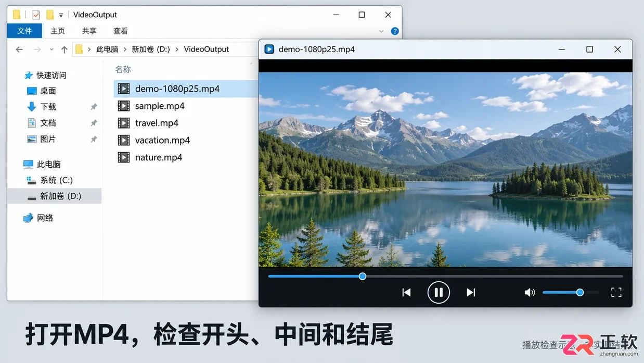
Task: Expand the Explorer ribbon with the chevron
Action: pyautogui.click(x=381, y=31)
